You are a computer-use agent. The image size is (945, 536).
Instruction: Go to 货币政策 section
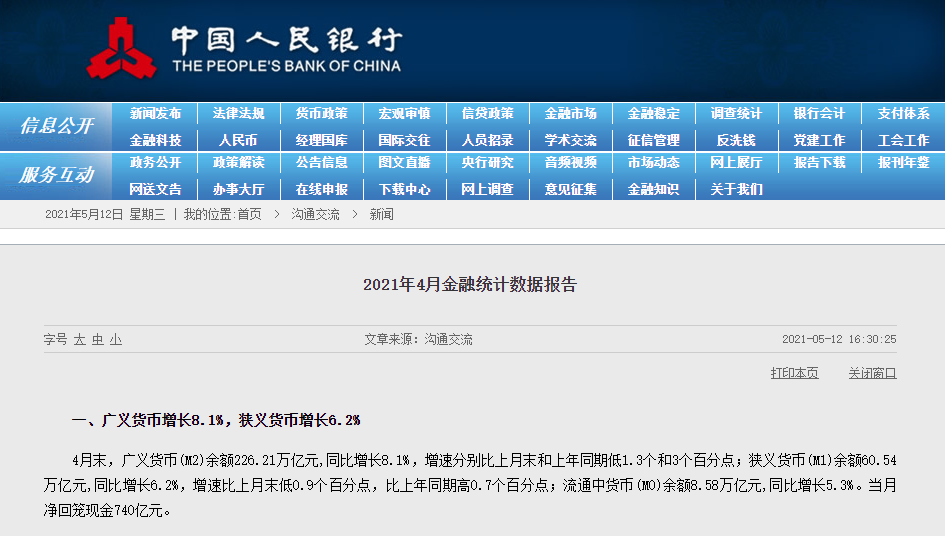click(x=322, y=113)
